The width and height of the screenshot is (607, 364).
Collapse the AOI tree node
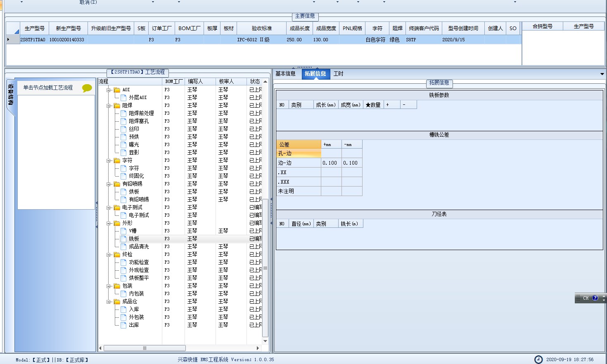click(109, 90)
